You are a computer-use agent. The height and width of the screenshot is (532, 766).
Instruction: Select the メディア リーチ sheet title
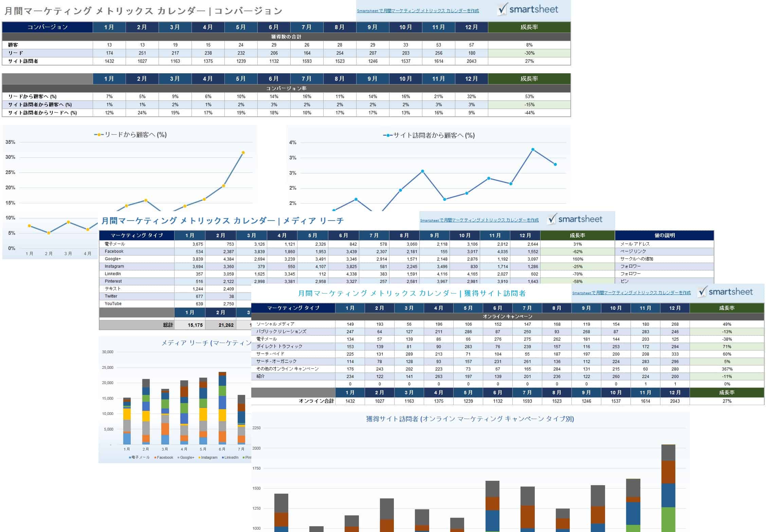(222, 221)
